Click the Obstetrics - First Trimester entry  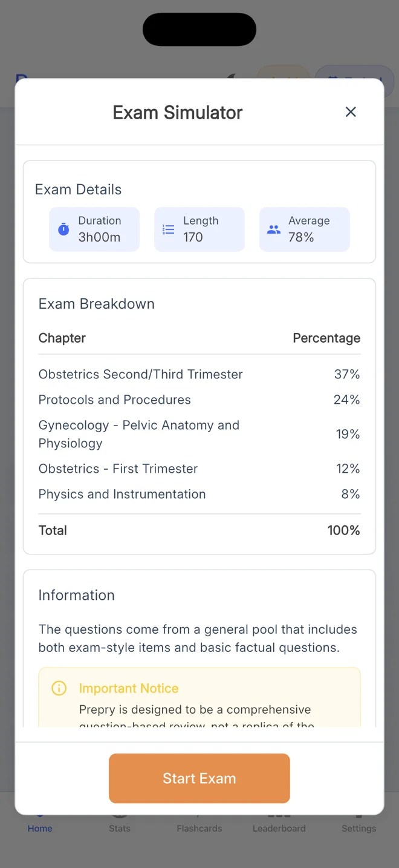tap(118, 469)
